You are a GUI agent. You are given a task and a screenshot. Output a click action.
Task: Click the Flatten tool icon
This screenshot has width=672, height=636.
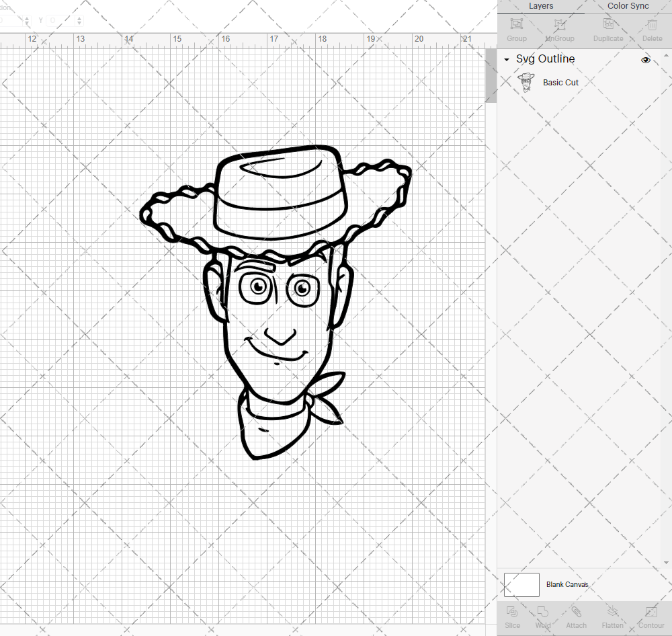click(612, 612)
